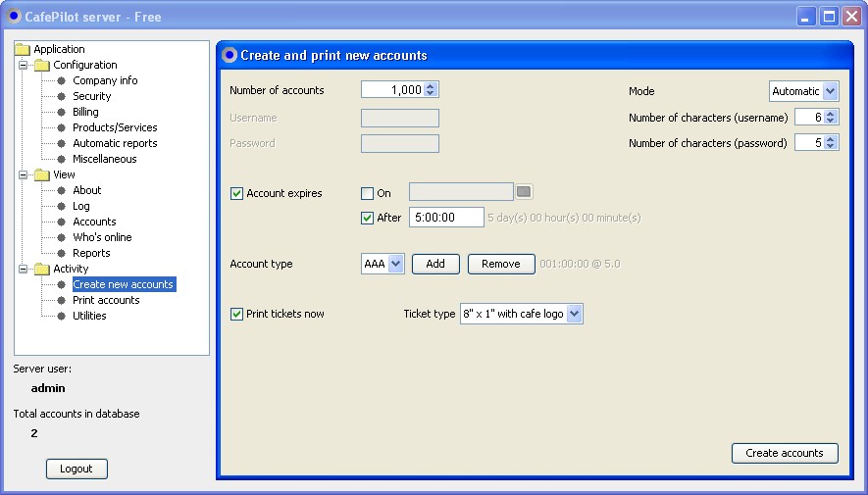The image size is (868, 495).
Task: Click the Activity folder icon
Action: [42, 270]
